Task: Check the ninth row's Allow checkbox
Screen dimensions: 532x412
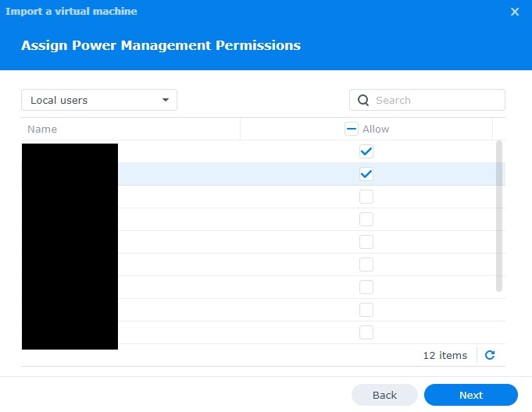Action: pos(366,332)
